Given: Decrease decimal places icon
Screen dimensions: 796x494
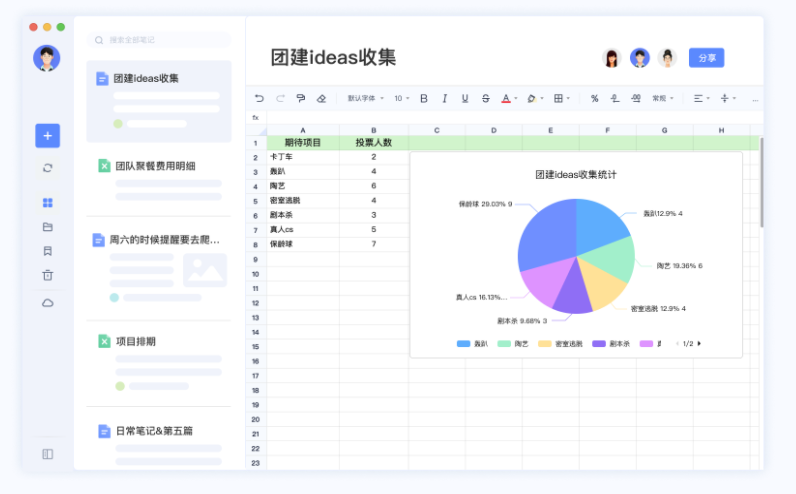Looking at the screenshot, I should pyautogui.click(x=615, y=98).
